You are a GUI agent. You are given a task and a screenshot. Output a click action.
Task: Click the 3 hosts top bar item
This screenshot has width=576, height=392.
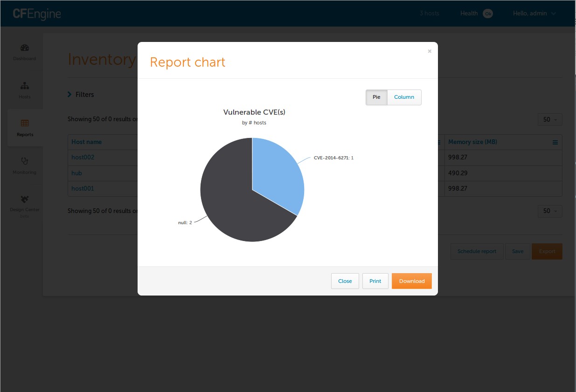pos(429,14)
